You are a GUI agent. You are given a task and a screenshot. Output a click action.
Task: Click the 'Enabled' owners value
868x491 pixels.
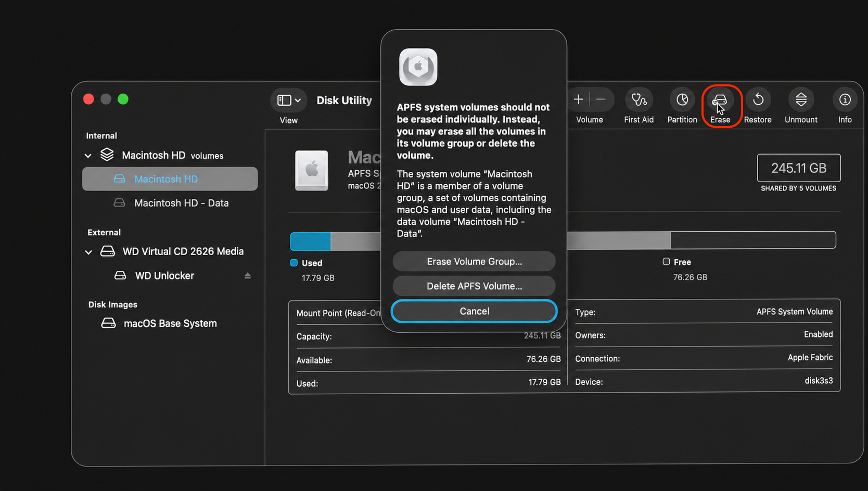click(x=818, y=334)
